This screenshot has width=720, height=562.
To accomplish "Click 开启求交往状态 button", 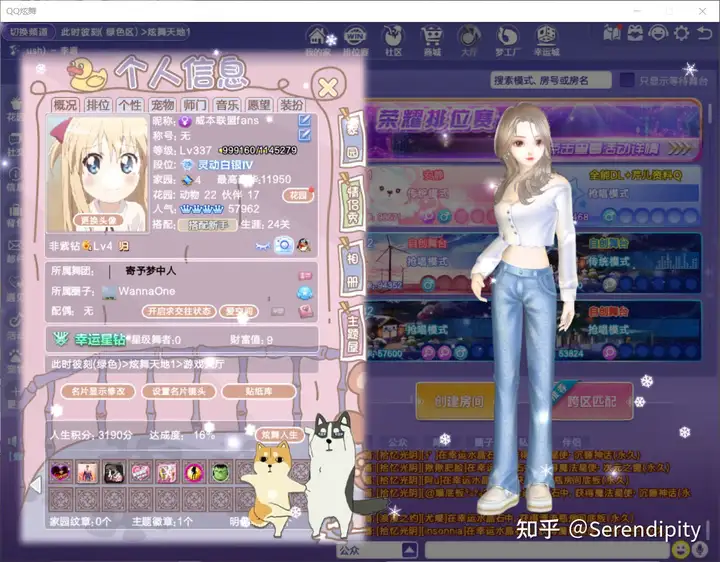I will click(x=179, y=311).
